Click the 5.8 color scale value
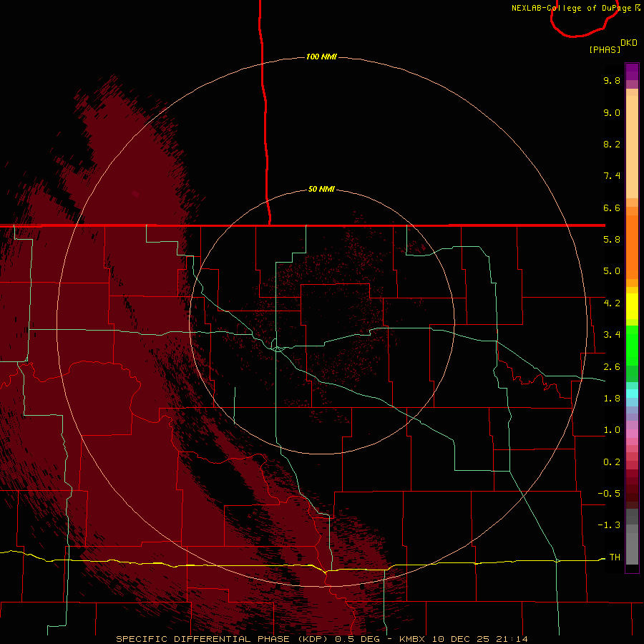This screenshot has height=644, width=644. pos(612,240)
